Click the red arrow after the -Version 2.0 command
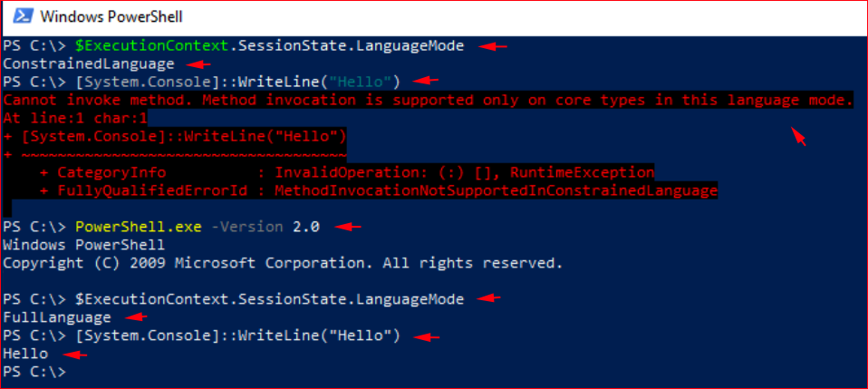Screen dimensions: 868x389 pos(348,227)
